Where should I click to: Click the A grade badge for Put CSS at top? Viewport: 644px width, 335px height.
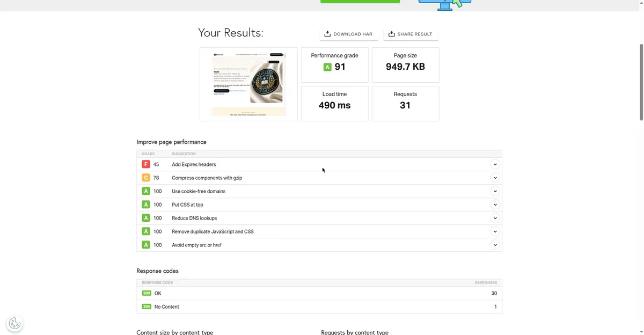(146, 205)
